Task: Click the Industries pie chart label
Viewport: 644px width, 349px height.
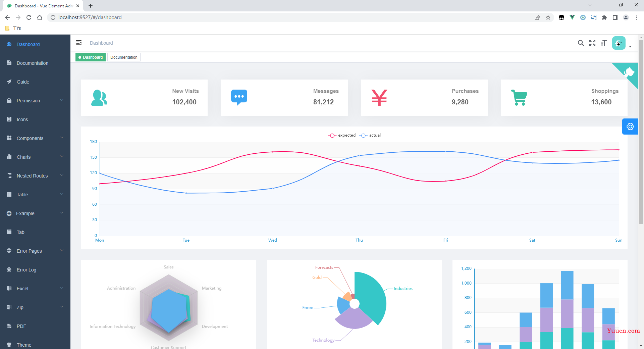Action: [403, 289]
